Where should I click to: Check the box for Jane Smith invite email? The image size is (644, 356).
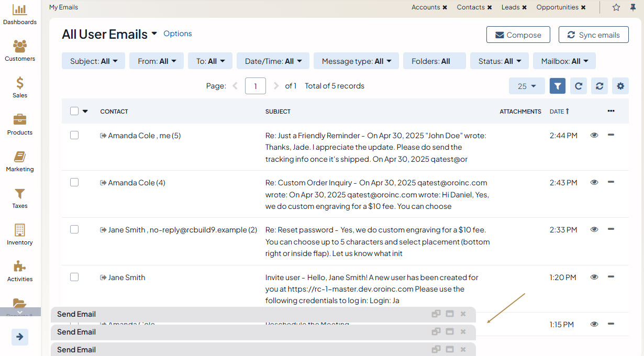(x=74, y=277)
